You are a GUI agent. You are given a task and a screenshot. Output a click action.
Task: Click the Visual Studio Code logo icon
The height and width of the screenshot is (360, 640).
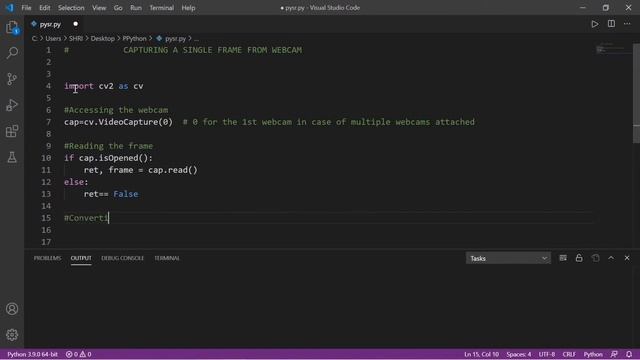click(x=9, y=8)
